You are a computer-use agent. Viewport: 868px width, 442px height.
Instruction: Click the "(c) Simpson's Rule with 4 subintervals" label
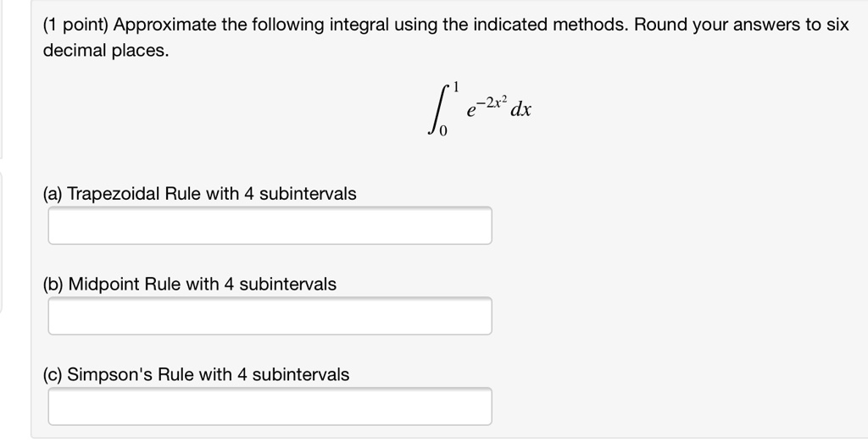[x=196, y=374]
